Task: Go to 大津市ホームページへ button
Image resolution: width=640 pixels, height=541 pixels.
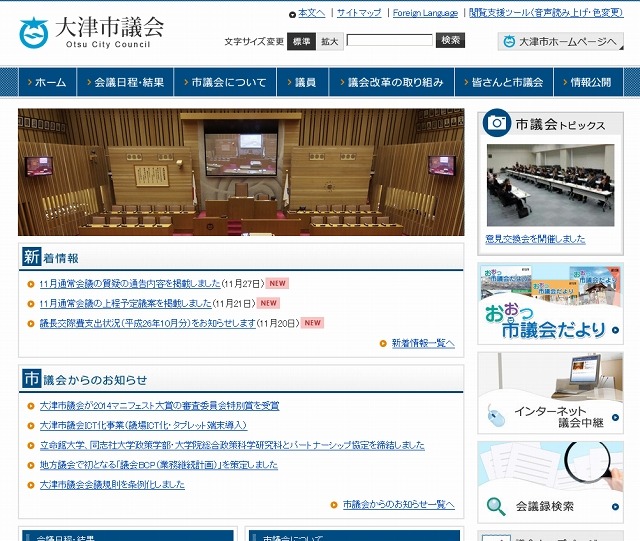Action: pyautogui.click(x=561, y=41)
